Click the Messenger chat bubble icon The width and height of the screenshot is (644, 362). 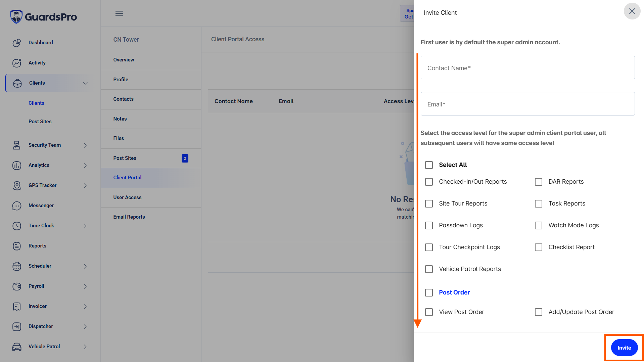point(17,206)
